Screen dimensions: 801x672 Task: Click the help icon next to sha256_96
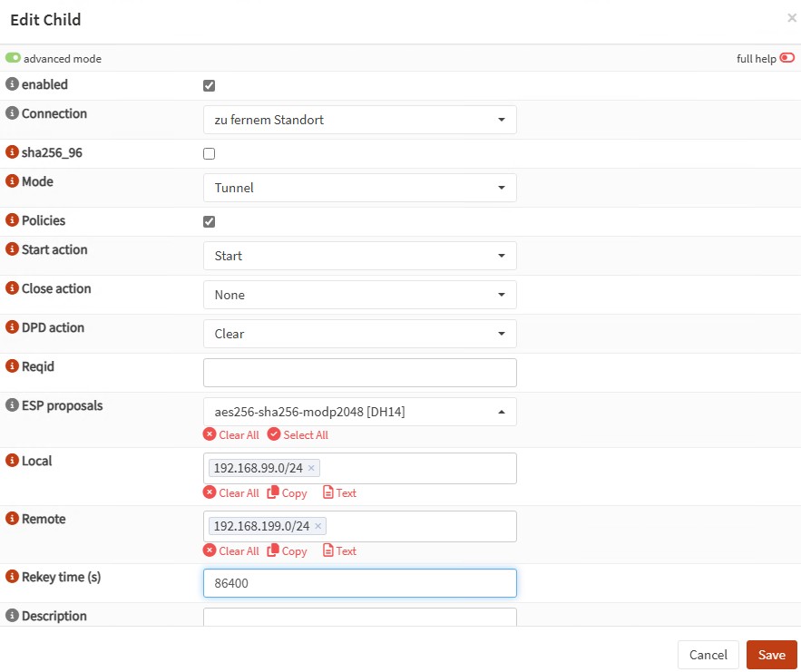click(13, 153)
